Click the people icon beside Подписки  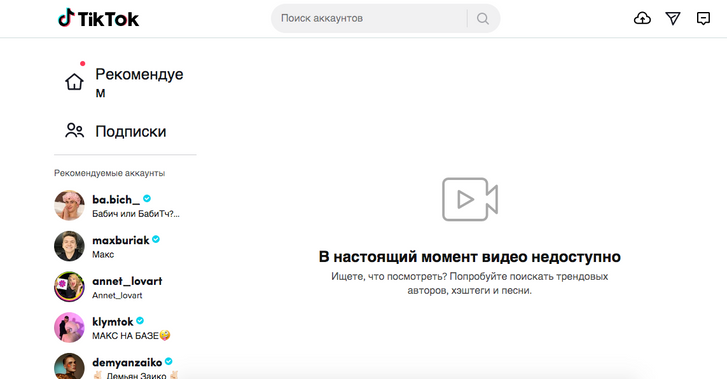[74, 131]
